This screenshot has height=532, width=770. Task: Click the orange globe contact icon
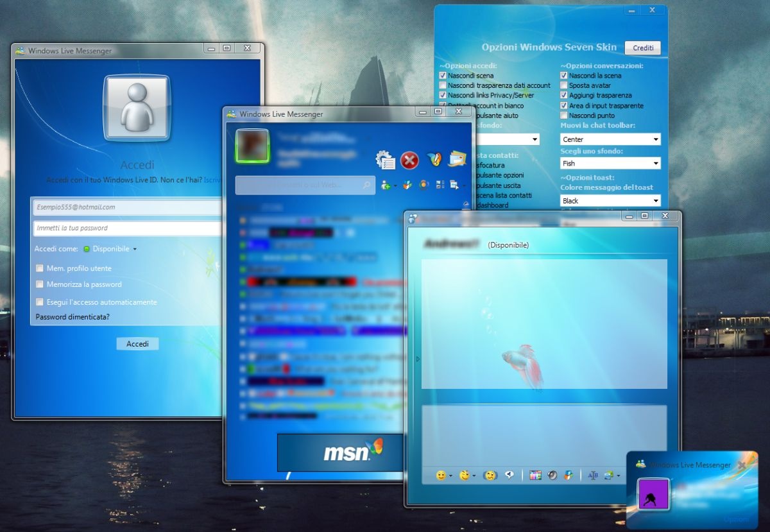pos(424,185)
